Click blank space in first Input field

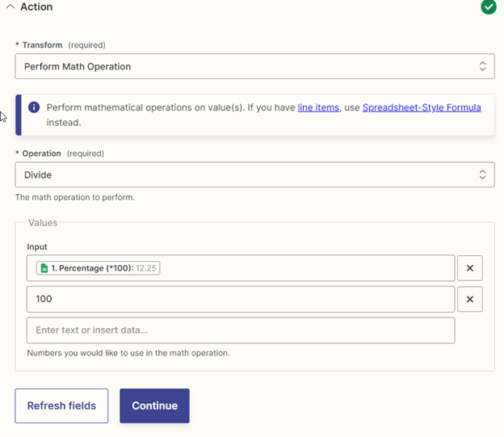[307, 268]
